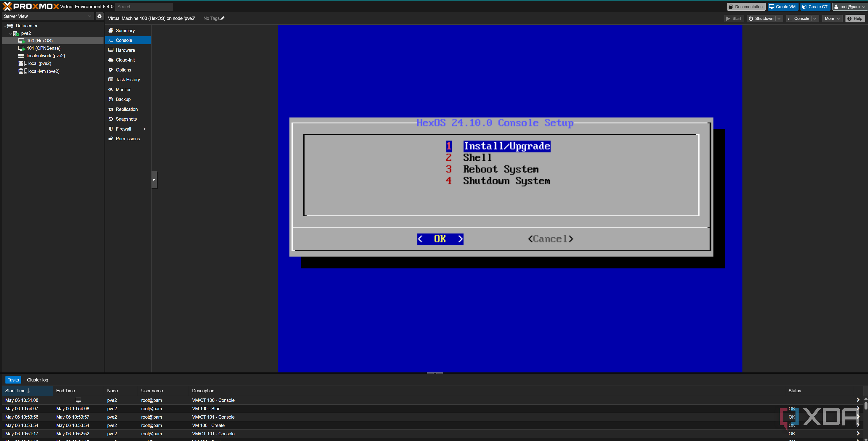
Task: Click the Server View settings gear icon
Action: pos(99,16)
